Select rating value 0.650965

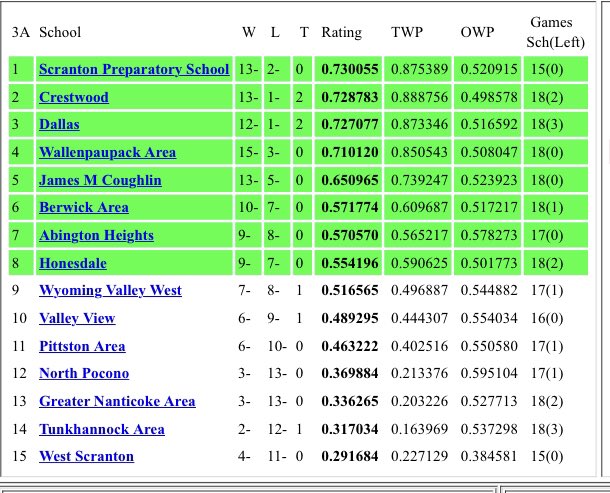pos(350,180)
